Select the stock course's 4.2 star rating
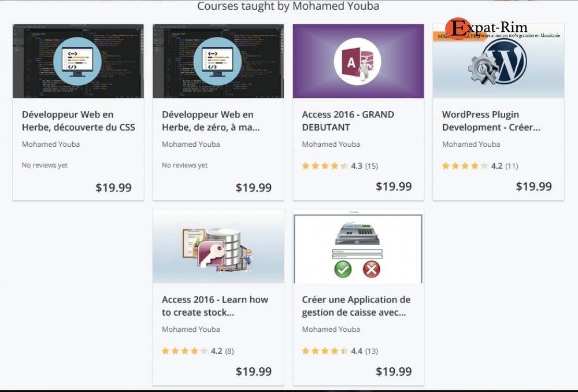 (x=198, y=351)
